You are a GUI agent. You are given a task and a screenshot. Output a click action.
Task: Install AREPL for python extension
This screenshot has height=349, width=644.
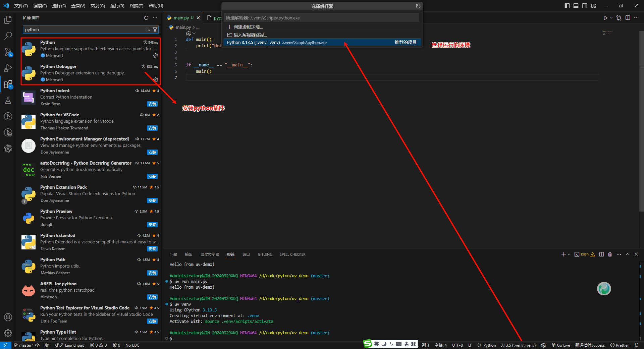(x=152, y=297)
